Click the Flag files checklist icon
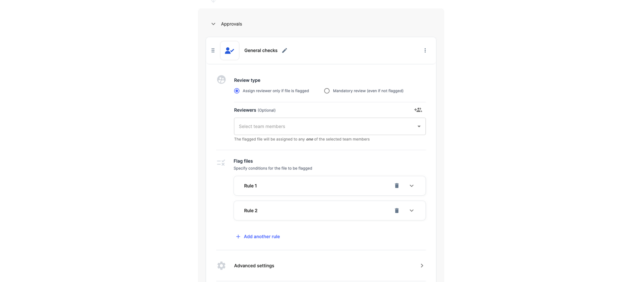This screenshot has height=282, width=644. point(221,163)
